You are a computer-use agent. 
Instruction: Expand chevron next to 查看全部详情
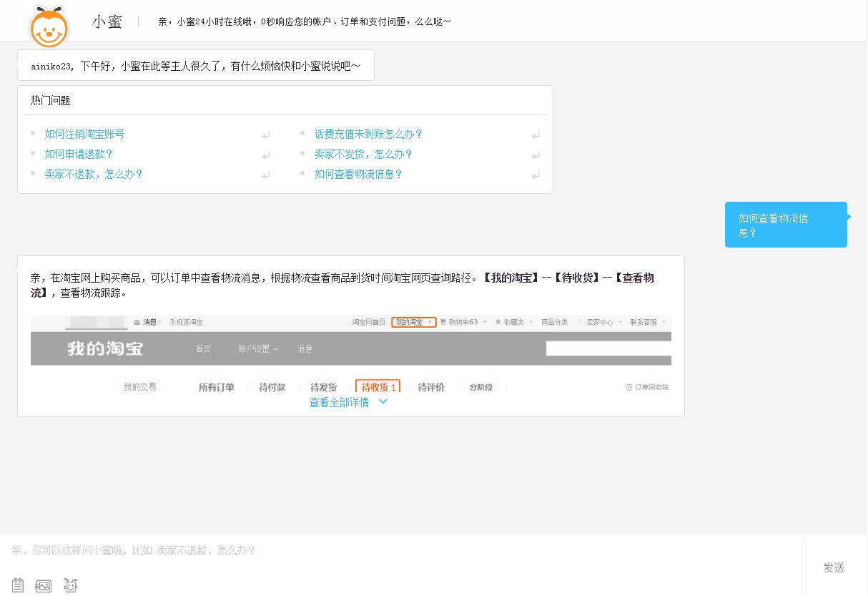pyautogui.click(x=383, y=401)
